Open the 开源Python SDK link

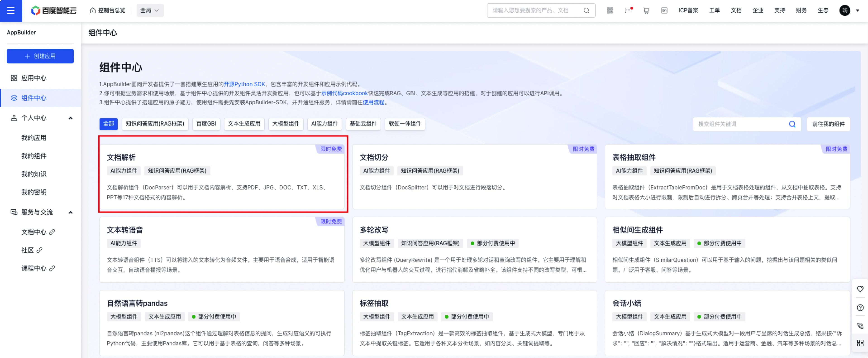244,84
